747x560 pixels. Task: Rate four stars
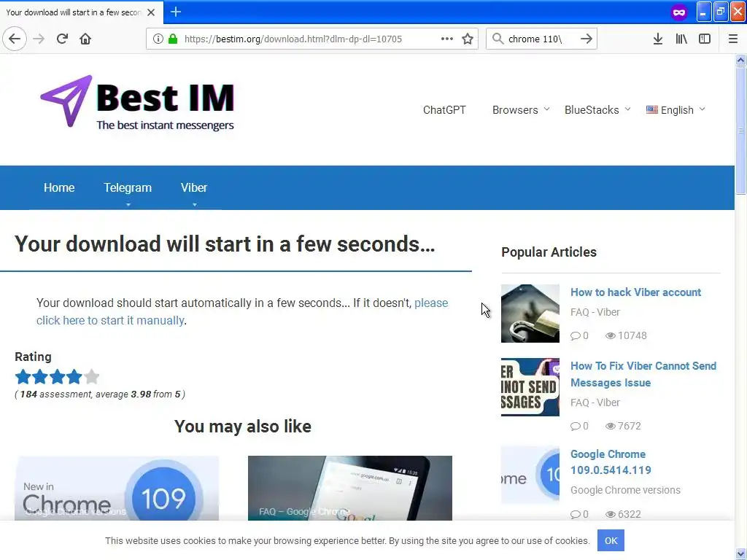74,377
